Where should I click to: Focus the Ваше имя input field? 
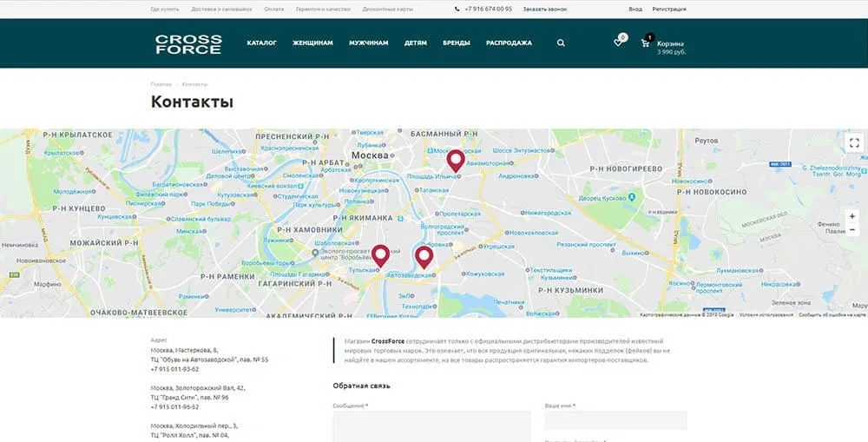pos(615,420)
